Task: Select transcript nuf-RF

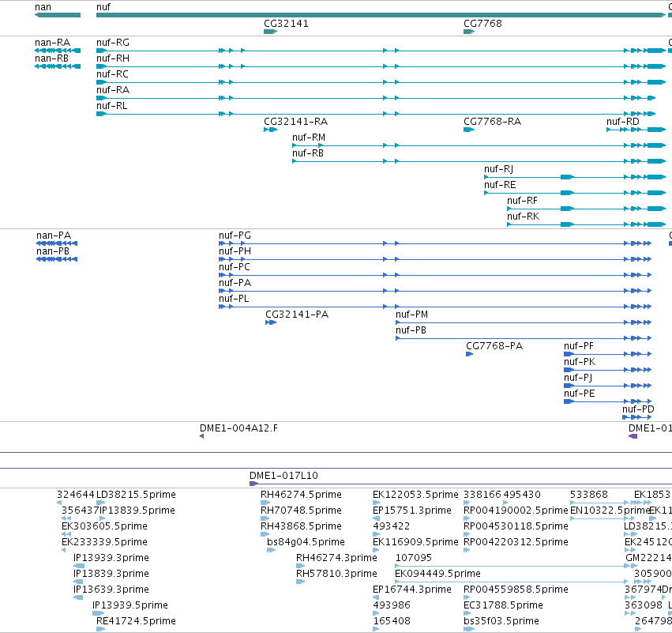Action: click(522, 202)
